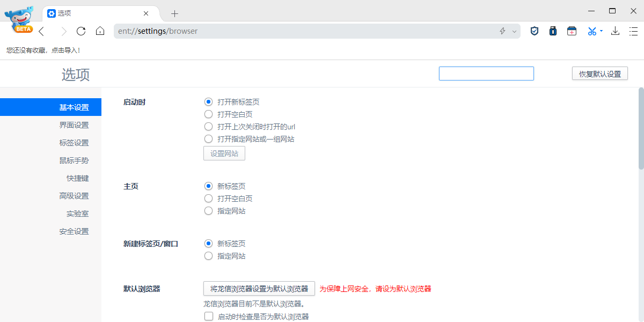Open the security shield protection icon
Image resolution: width=644 pixels, height=322 pixels.
[534, 31]
